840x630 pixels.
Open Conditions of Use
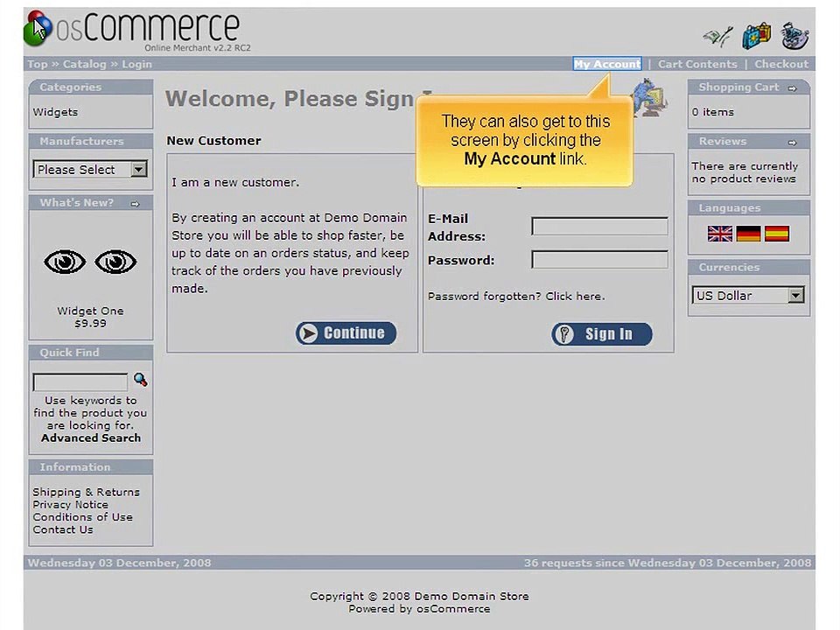[82, 517]
